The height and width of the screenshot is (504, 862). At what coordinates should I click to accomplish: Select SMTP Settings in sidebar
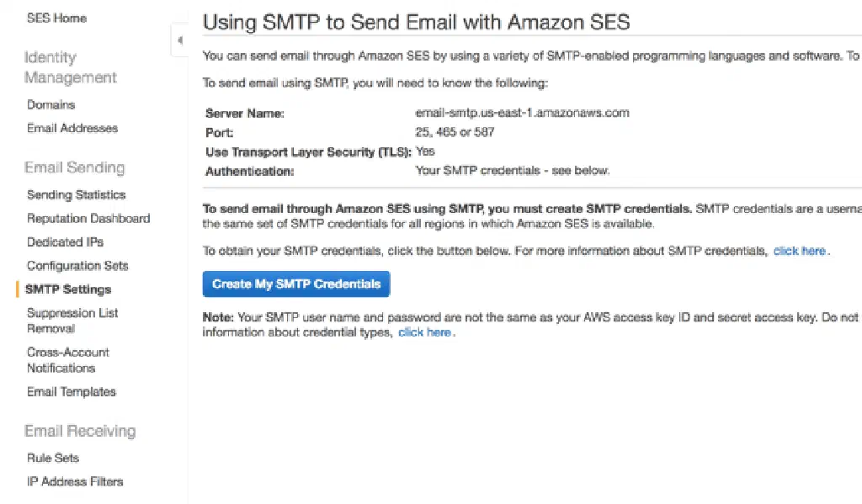coord(68,289)
